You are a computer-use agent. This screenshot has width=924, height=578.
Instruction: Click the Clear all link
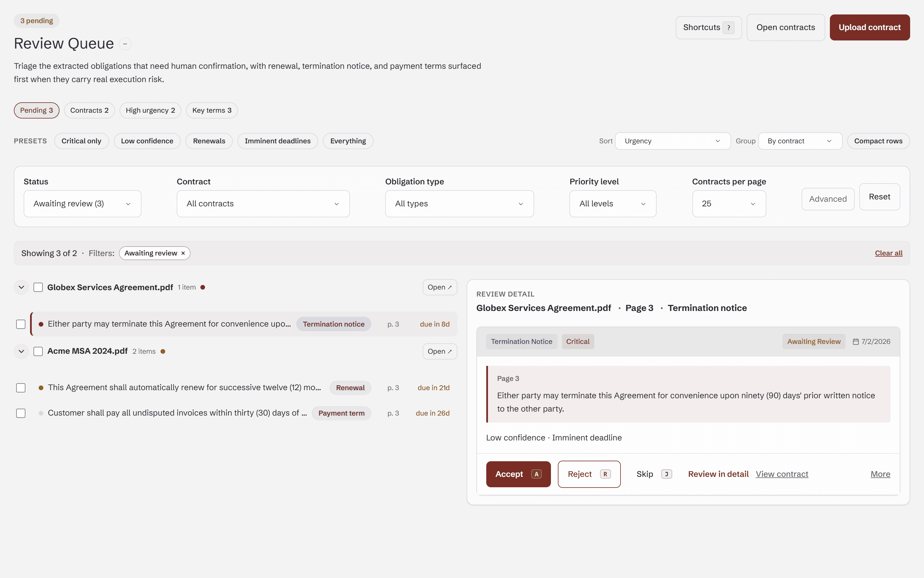tap(888, 253)
